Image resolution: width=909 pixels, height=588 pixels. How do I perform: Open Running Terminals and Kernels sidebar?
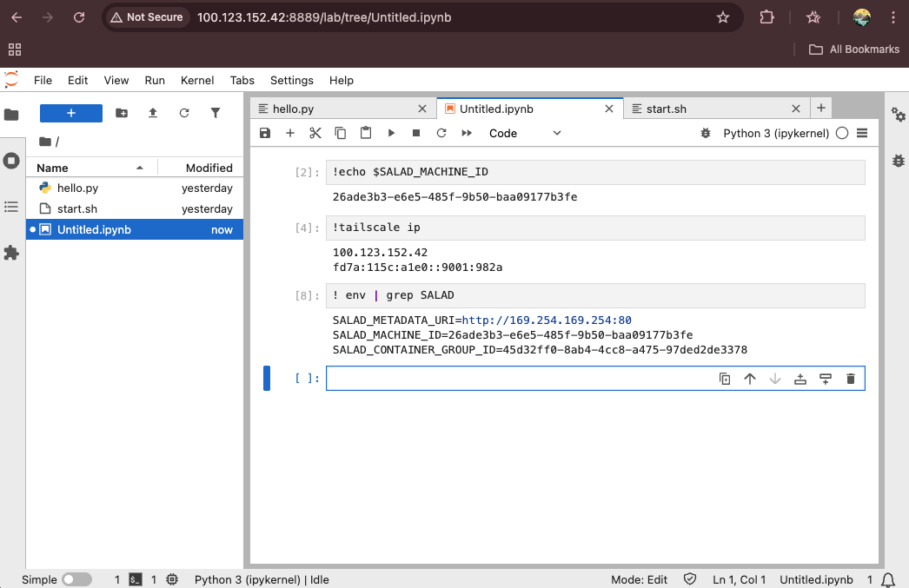point(11,161)
